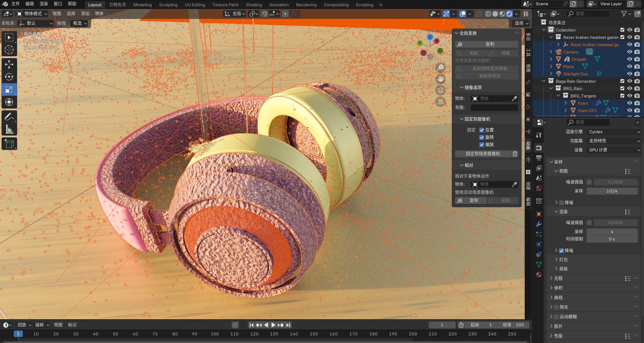Screen dimensions: 644x343
Task: Click the 固定到场景摄像机 button
Action: [483, 154]
